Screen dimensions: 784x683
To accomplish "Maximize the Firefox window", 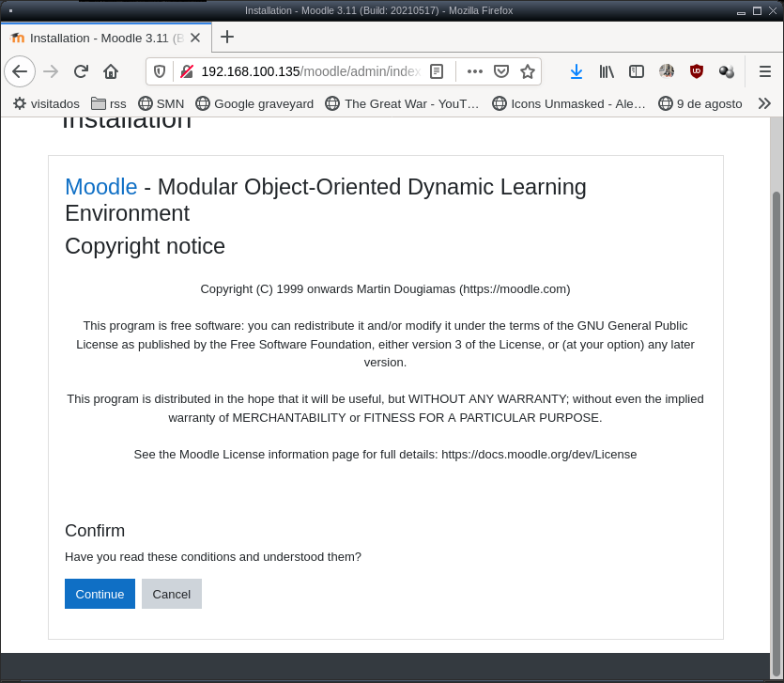I will pos(757,10).
